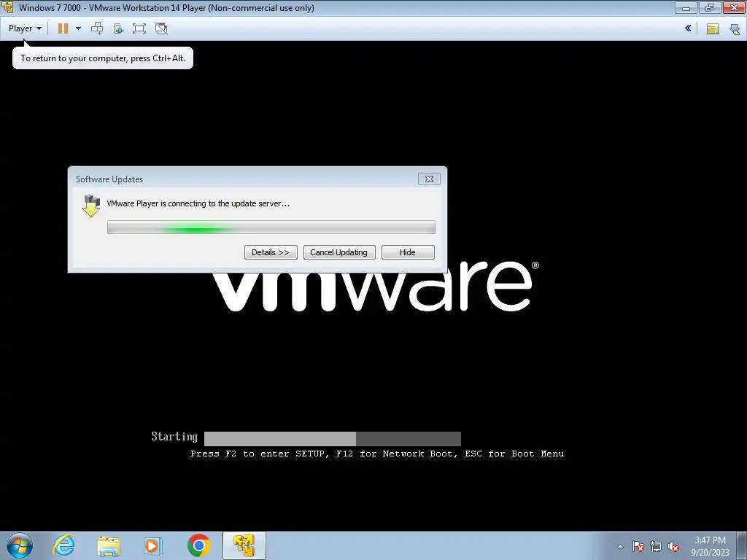Close the Software Updates dialog
This screenshot has height=560, width=747.
tap(429, 179)
